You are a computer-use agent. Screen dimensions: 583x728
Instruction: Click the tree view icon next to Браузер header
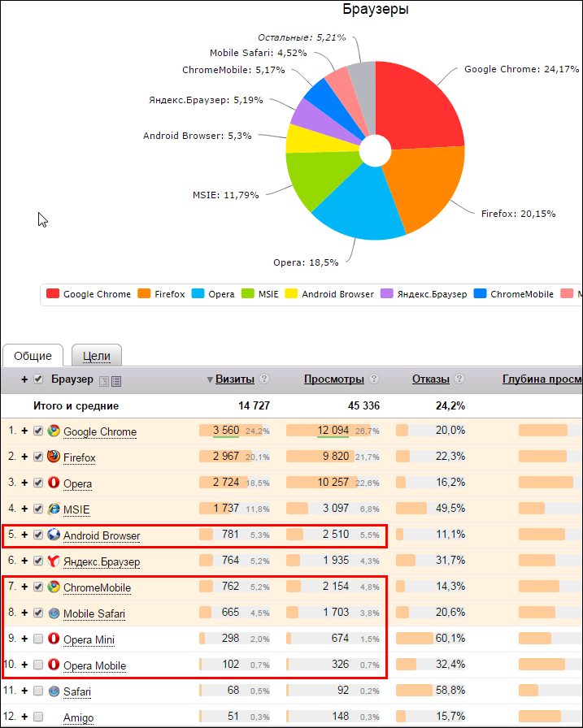coord(104,381)
